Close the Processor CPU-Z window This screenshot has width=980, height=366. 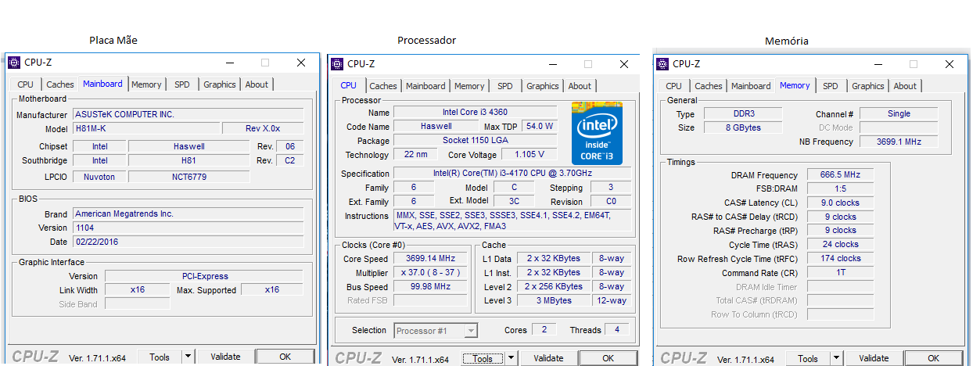pos(624,64)
